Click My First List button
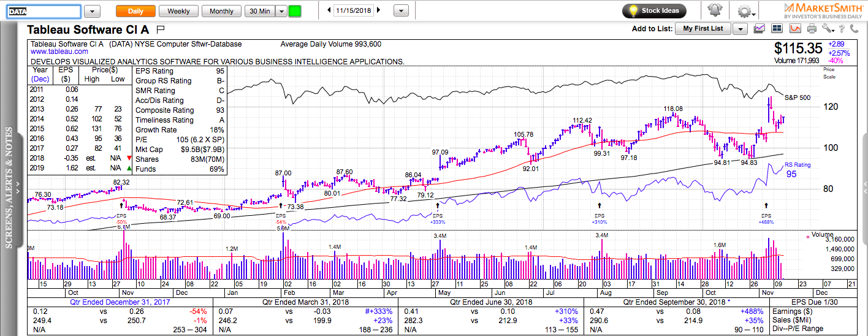868x336 pixels. click(x=703, y=28)
